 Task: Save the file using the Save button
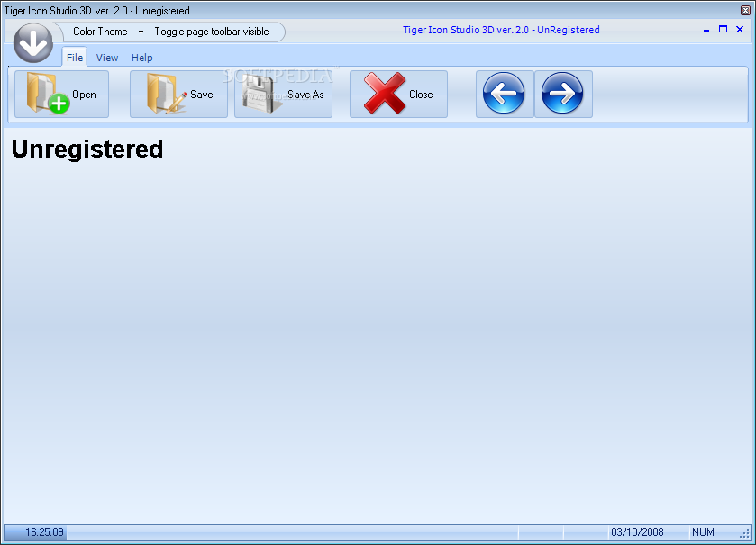coord(178,94)
